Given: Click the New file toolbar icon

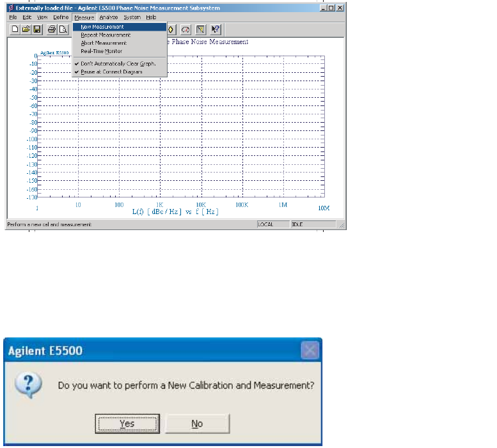Looking at the screenshot, I should tap(15, 29).
